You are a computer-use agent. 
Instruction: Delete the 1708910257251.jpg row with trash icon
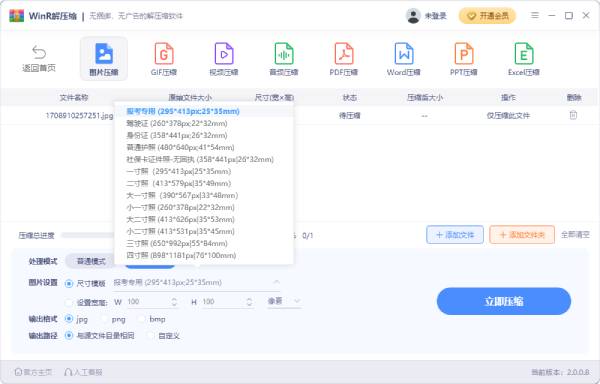pyautogui.click(x=573, y=115)
